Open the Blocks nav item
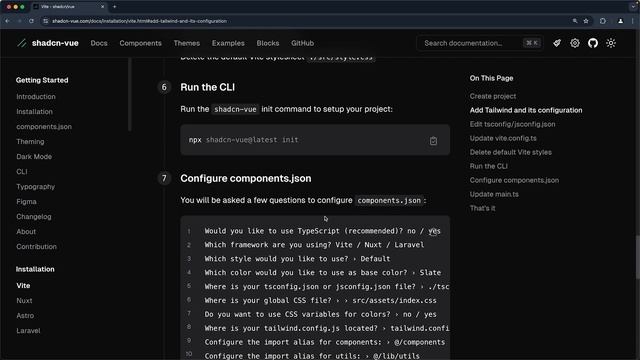This screenshot has height=360, width=640. (268, 43)
